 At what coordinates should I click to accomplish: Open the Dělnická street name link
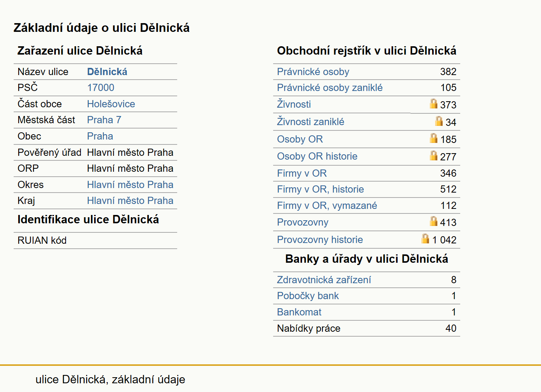click(107, 72)
